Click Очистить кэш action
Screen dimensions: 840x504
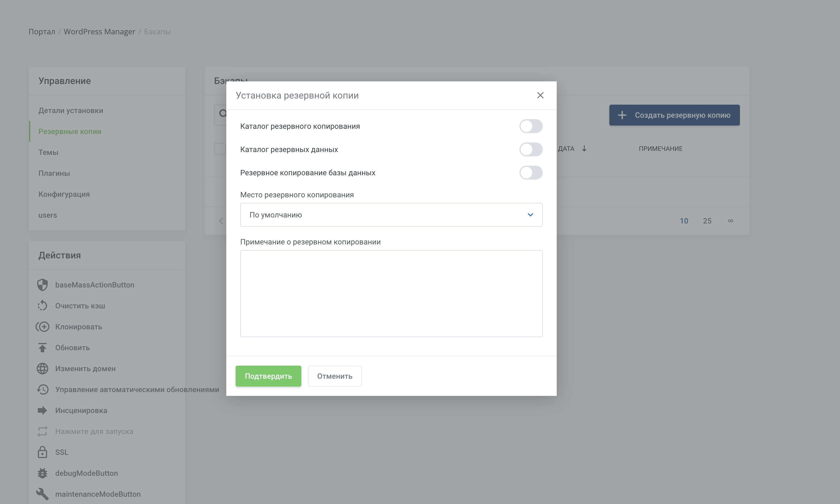tap(80, 306)
